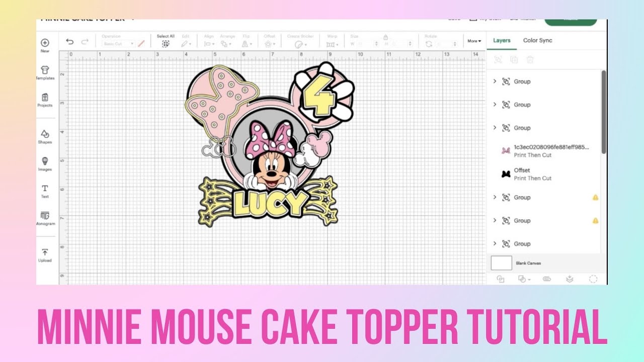Click Select All in the toolbar
Screen dimensions: 644x362
coord(166,41)
